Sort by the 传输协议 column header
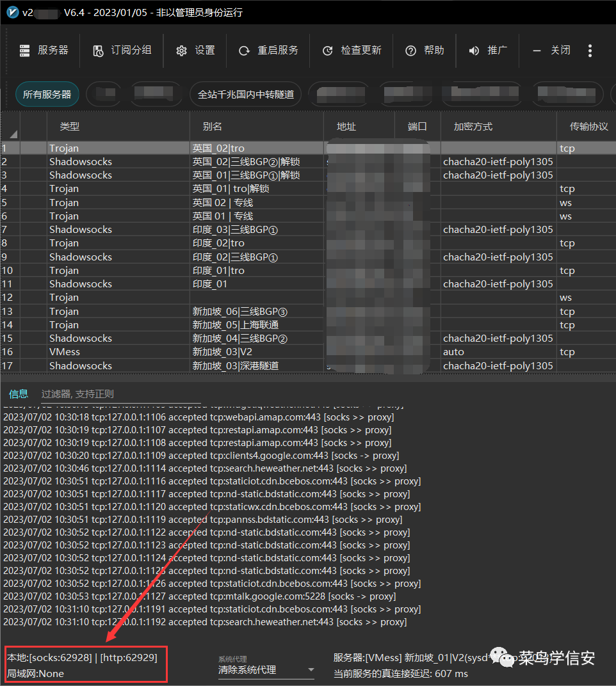616x686 pixels. tap(589, 127)
